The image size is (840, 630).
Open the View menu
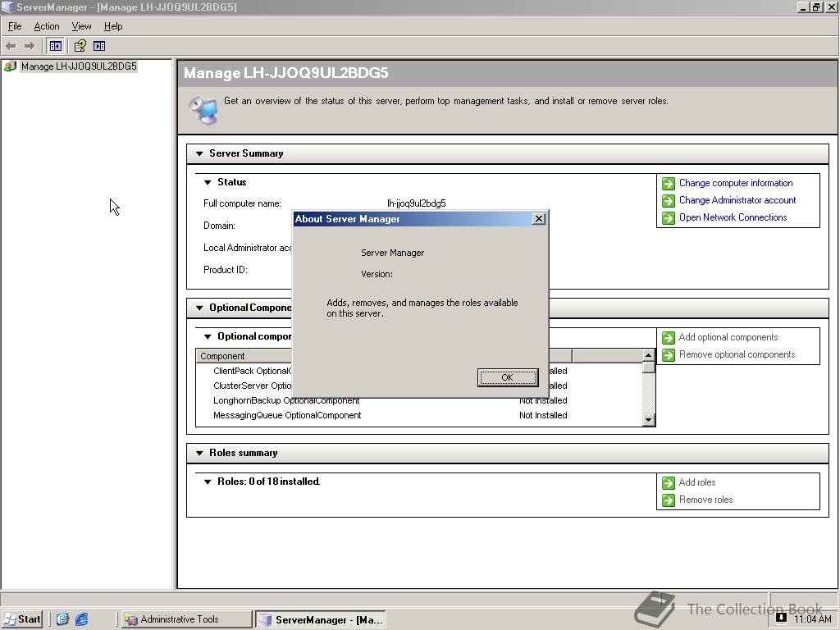point(81,26)
